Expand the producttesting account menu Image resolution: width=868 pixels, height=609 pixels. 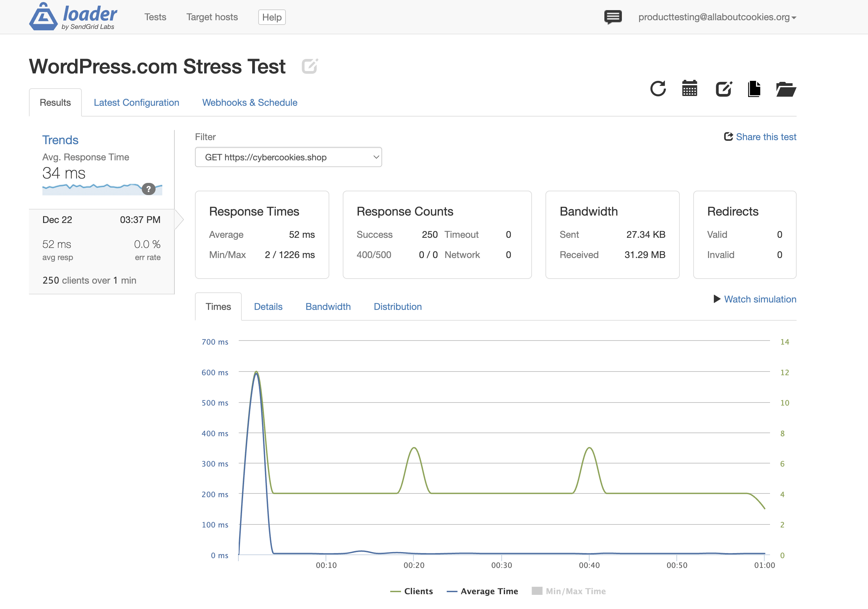[x=717, y=18]
